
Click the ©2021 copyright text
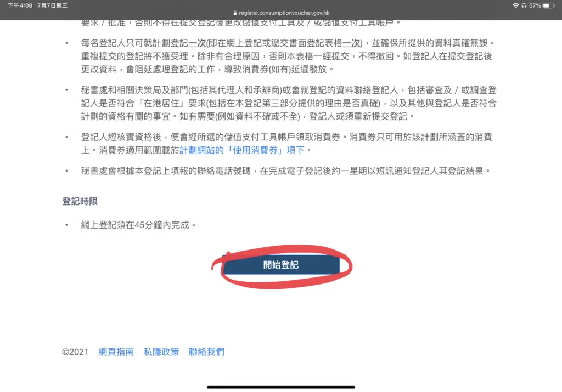click(75, 352)
